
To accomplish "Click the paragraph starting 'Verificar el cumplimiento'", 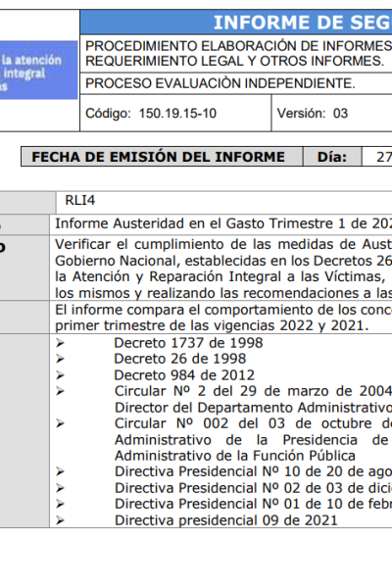I will (x=223, y=269).
